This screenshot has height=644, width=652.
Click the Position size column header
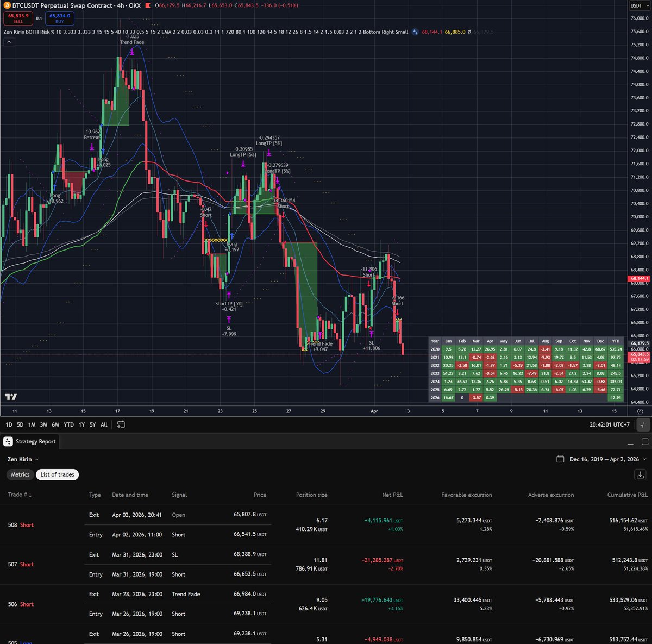point(312,495)
